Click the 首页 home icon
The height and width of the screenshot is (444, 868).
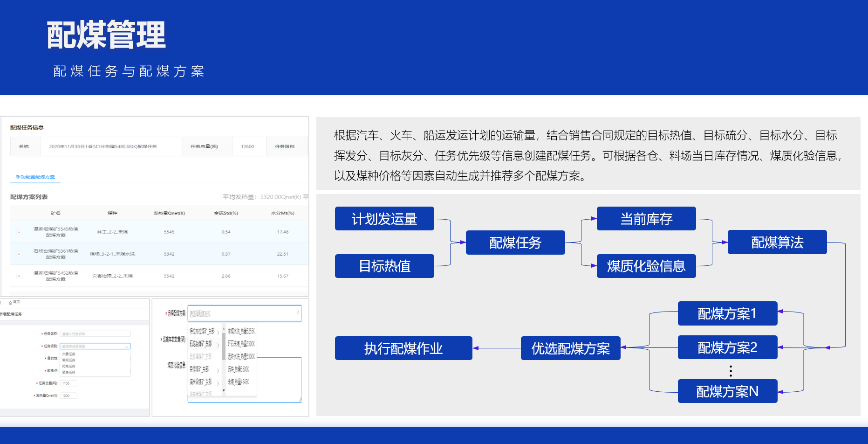[x=11, y=303]
